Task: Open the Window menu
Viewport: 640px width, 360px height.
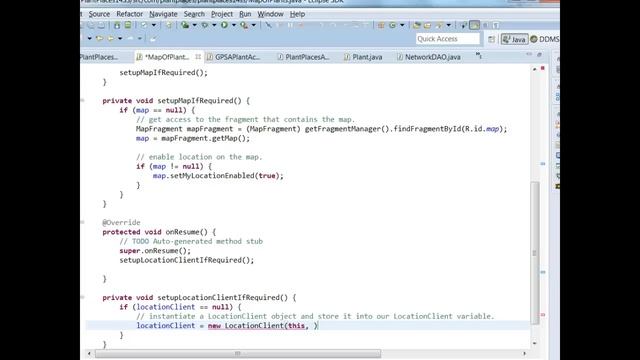Action: (270, 14)
